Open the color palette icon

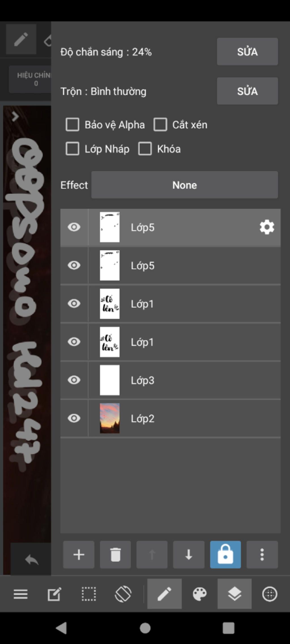click(x=200, y=594)
